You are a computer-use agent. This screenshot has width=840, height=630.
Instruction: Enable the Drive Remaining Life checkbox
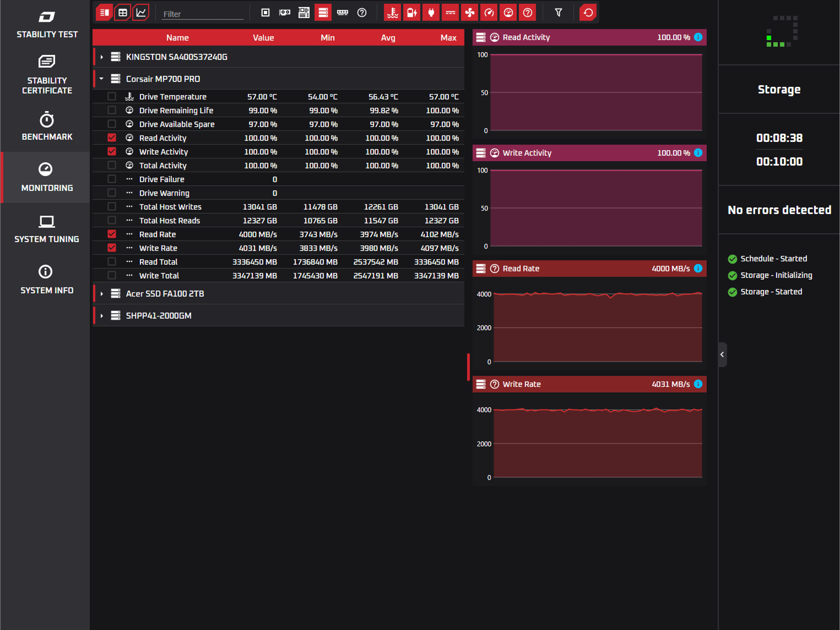point(112,110)
